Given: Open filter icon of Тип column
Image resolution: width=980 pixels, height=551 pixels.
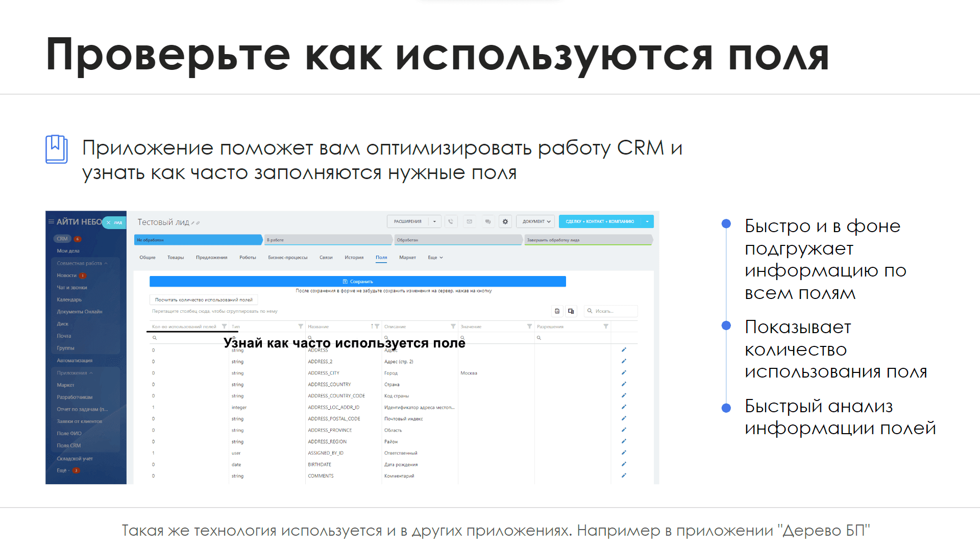Looking at the screenshot, I should pos(301,327).
